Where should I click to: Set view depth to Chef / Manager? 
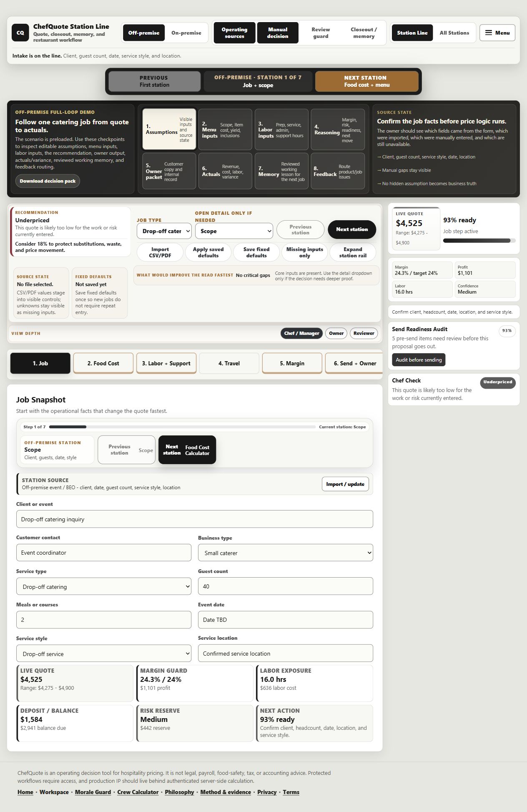tap(301, 333)
